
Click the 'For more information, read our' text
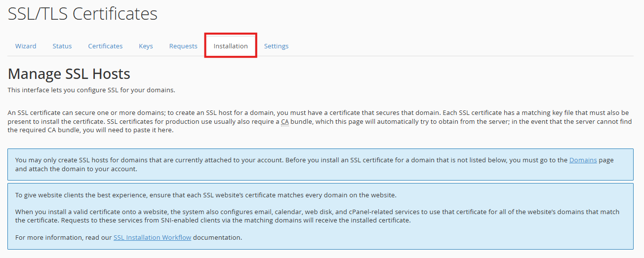pos(64,237)
